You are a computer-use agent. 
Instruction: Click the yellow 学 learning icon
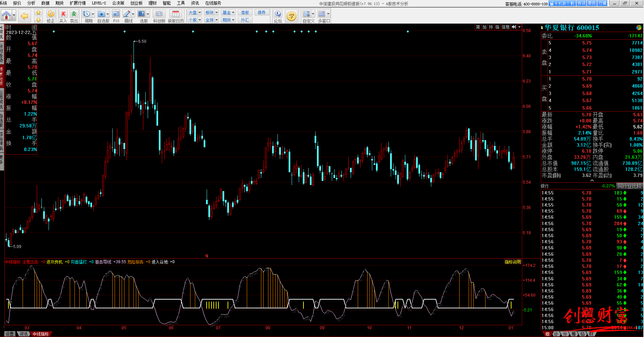291,16
